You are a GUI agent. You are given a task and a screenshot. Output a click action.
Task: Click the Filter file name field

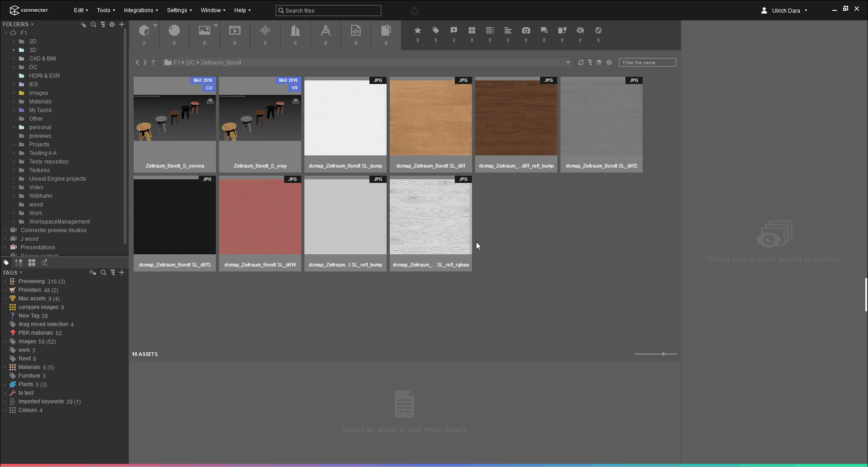[647, 62]
